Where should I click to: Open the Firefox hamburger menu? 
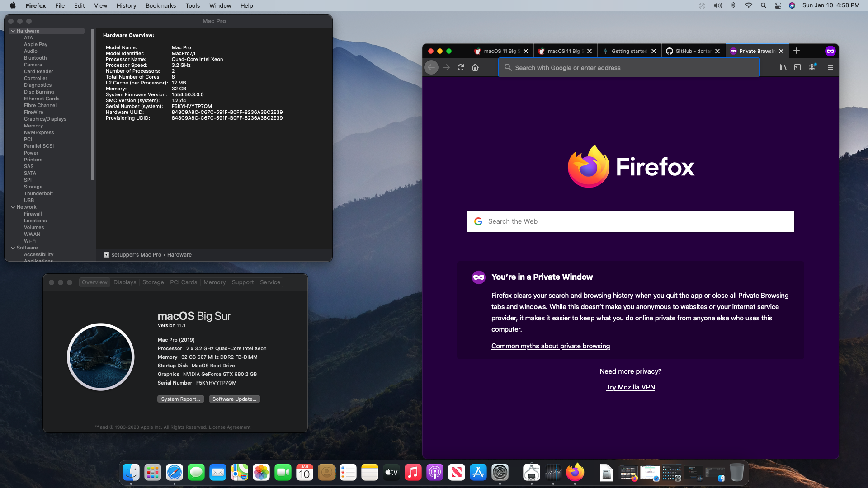[x=830, y=67]
